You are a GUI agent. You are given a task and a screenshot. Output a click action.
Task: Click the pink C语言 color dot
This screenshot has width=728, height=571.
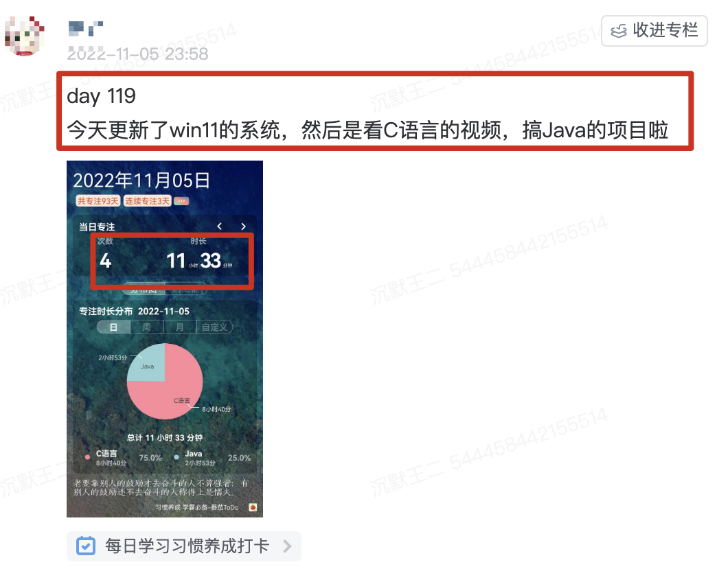tap(87, 458)
